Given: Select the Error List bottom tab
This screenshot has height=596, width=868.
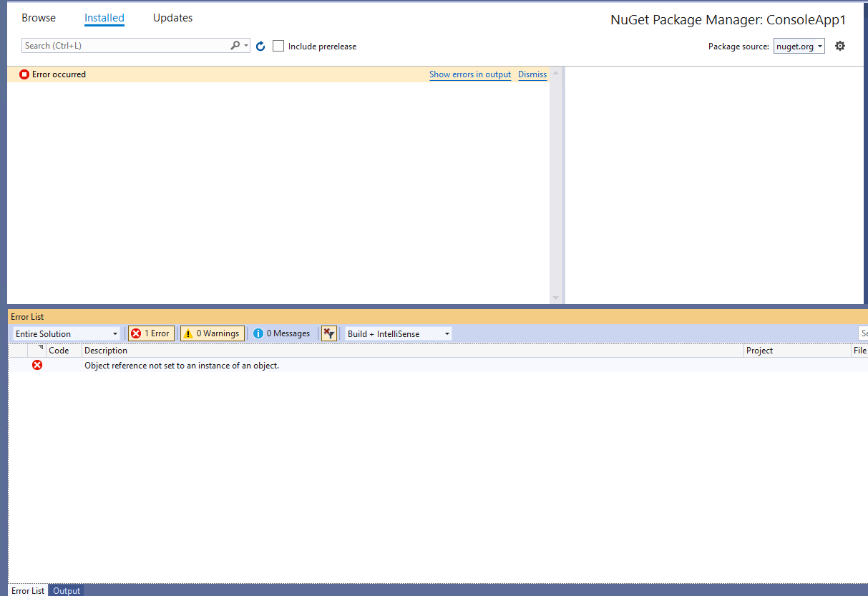Looking at the screenshot, I should tap(28, 590).
